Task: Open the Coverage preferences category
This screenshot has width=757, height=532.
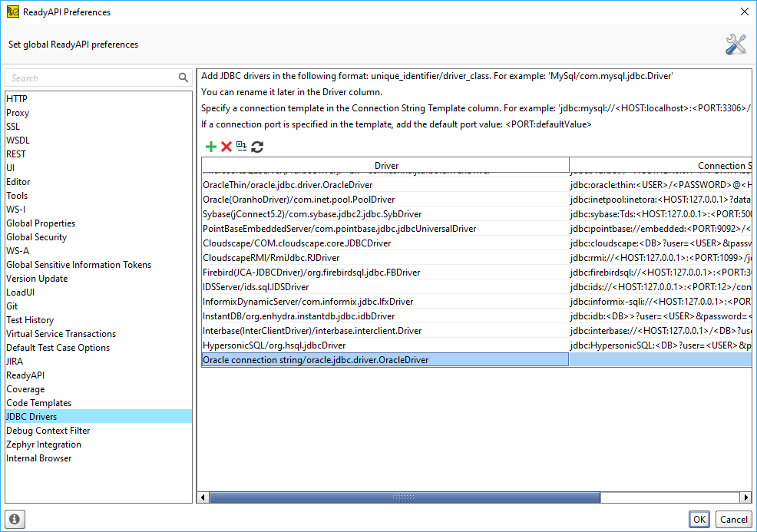Action: click(x=98, y=389)
